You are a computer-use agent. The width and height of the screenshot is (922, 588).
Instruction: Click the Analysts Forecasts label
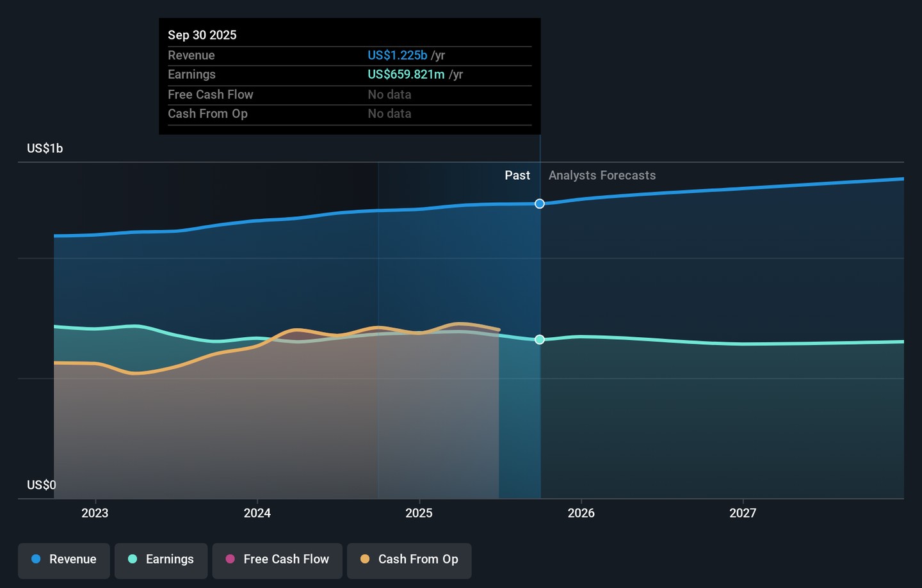602,175
